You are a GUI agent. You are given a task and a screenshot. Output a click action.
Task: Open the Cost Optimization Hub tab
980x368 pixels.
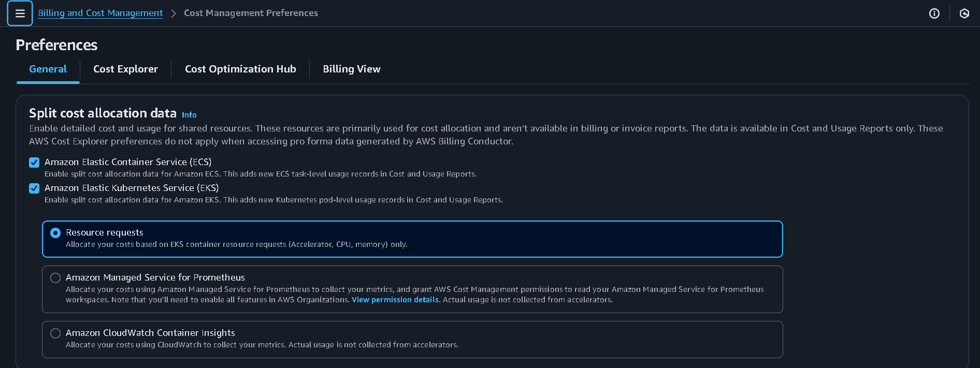click(240, 69)
